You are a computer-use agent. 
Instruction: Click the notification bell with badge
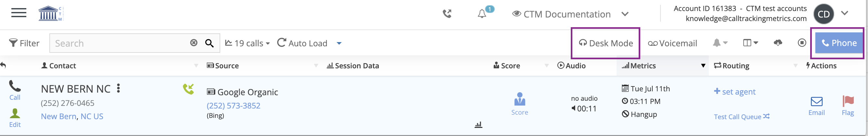pos(482,14)
